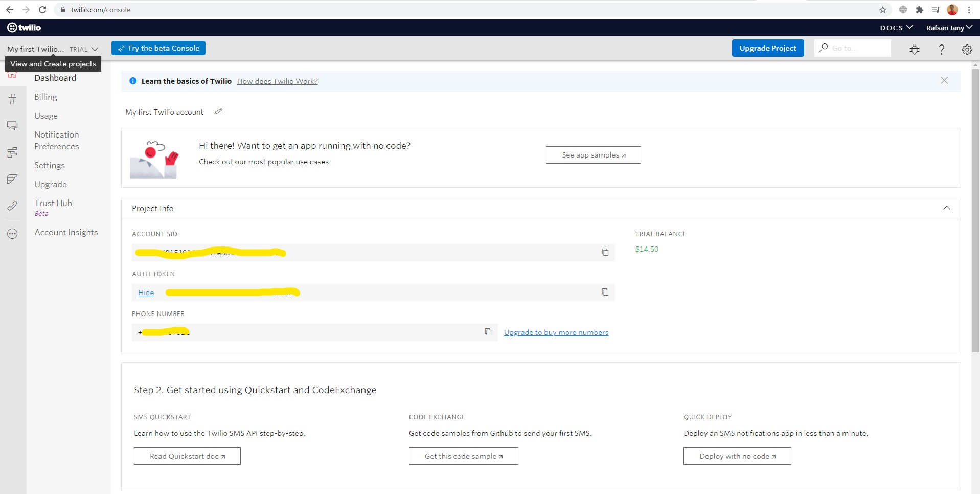
Task: Click the Upgrade Project button
Action: [767, 48]
